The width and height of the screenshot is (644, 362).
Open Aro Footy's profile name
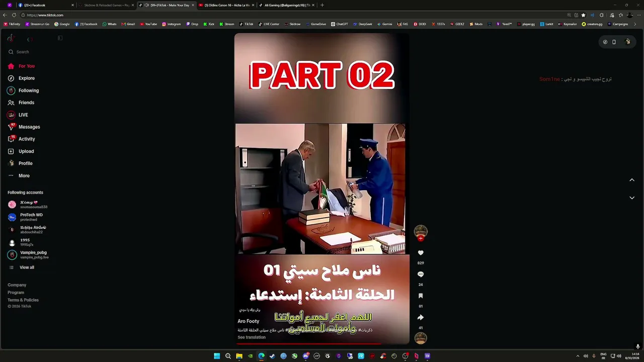pyautogui.click(x=249, y=321)
